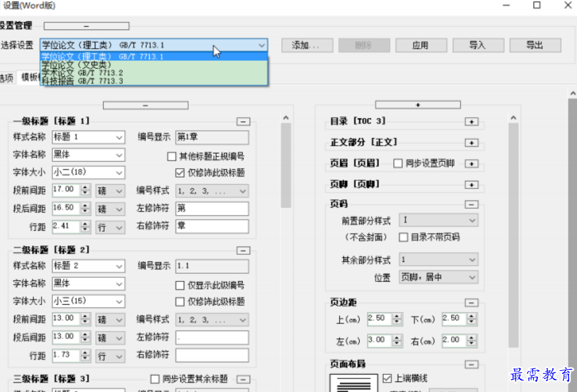Click the page layout preview thumbnail
The image size is (577, 392).
tap(354, 383)
